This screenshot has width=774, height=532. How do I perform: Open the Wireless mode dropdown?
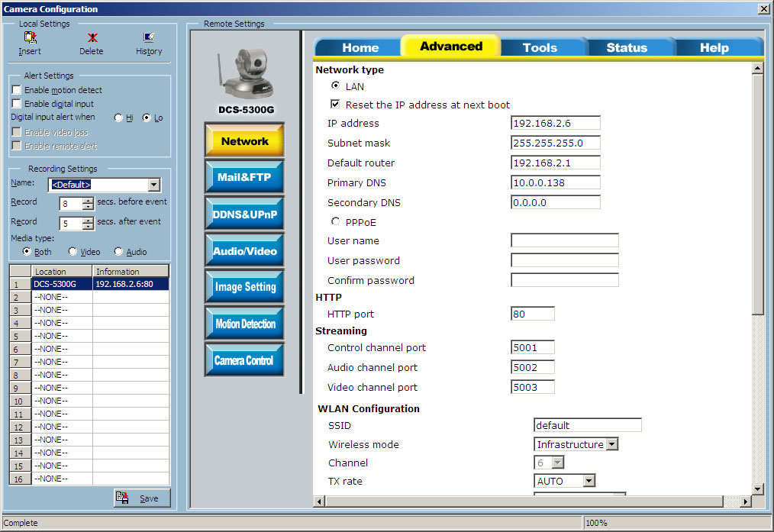click(x=611, y=444)
